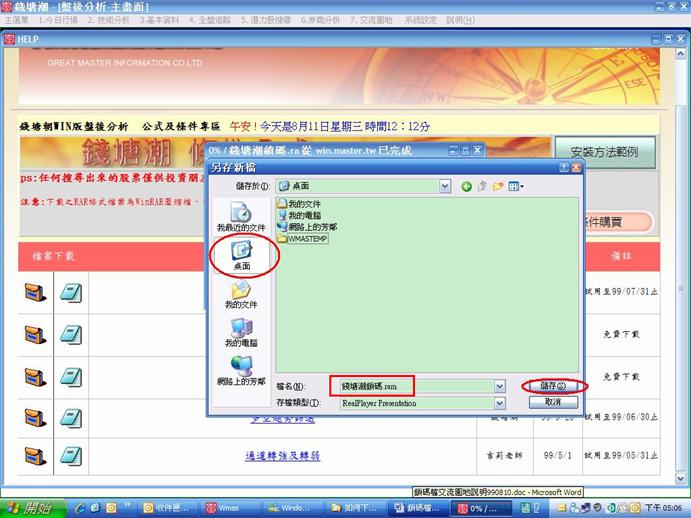
Task: Click 網路上的芳鄰 icon in the places bar
Action: click(x=241, y=368)
